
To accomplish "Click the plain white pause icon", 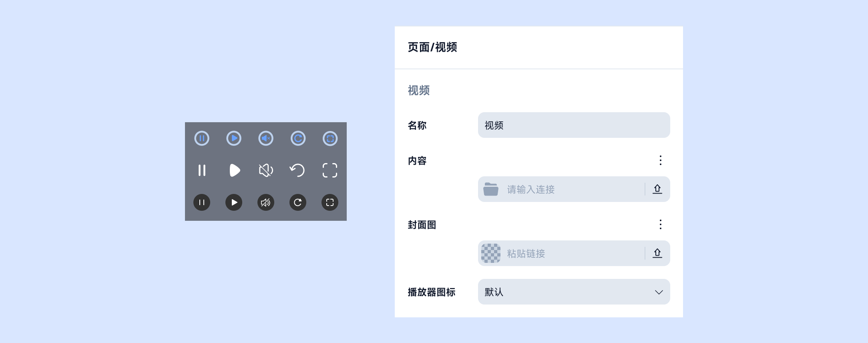I will click(202, 170).
